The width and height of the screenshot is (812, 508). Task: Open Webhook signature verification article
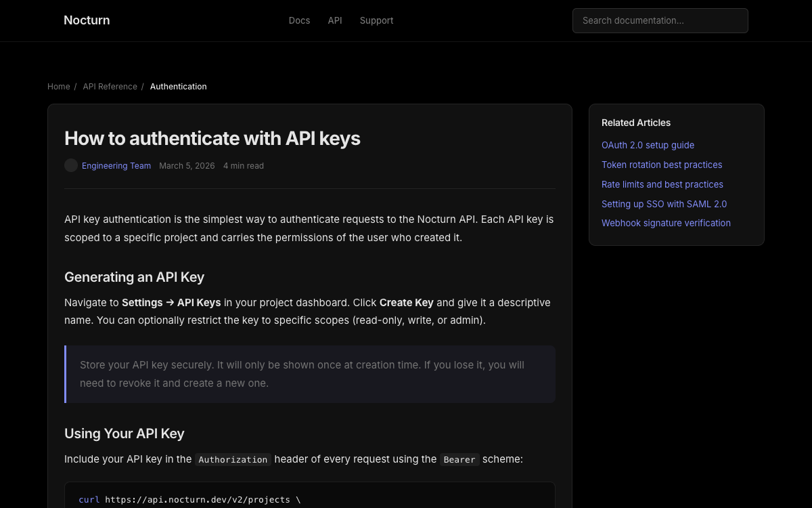(666, 223)
